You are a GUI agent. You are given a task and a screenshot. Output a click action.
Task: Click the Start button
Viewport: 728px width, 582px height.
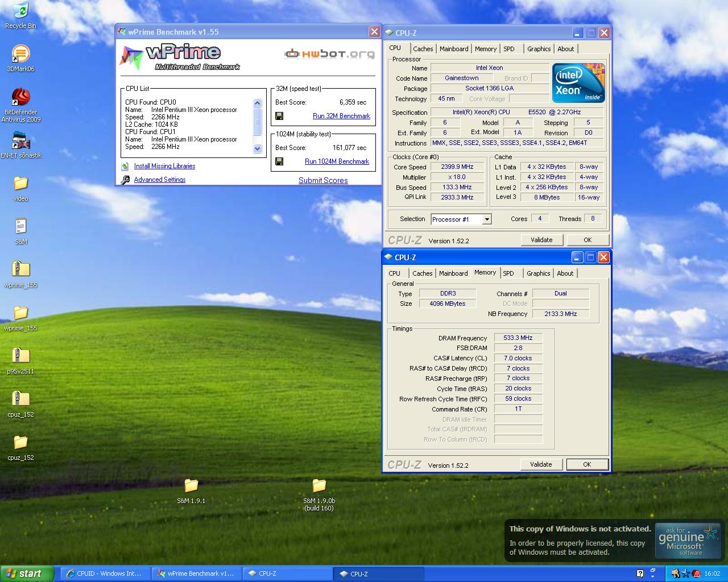click(x=27, y=573)
